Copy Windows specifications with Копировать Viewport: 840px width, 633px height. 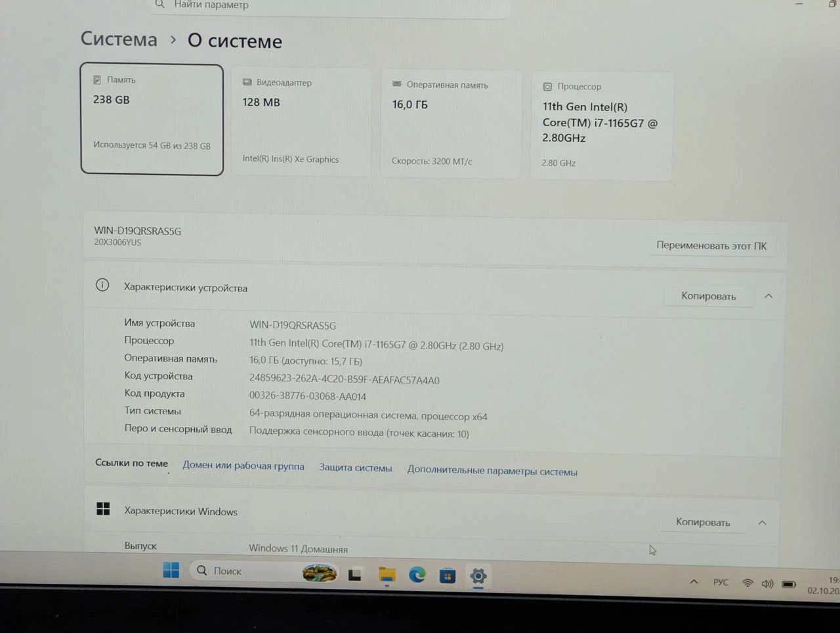pyautogui.click(x=703, y=522)
